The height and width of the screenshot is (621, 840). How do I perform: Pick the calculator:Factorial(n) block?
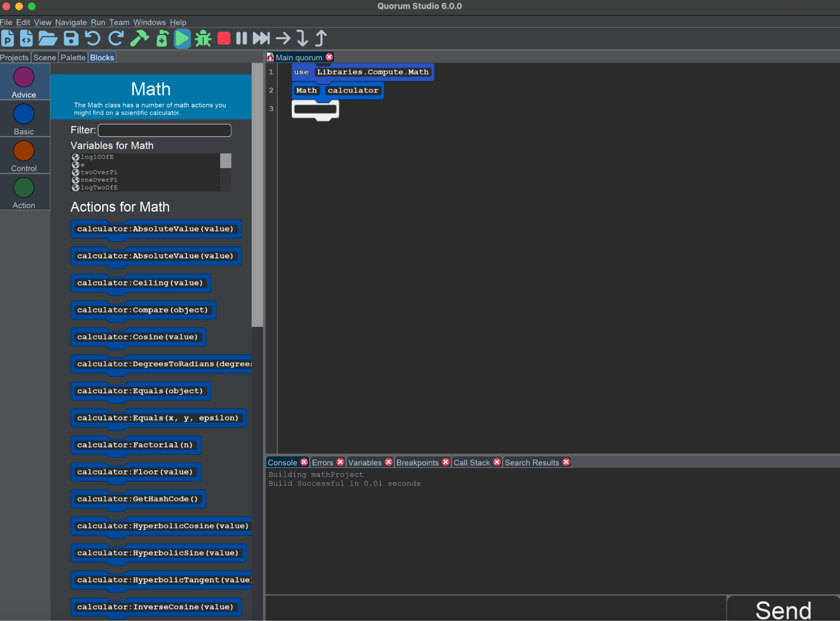[136, 445]
